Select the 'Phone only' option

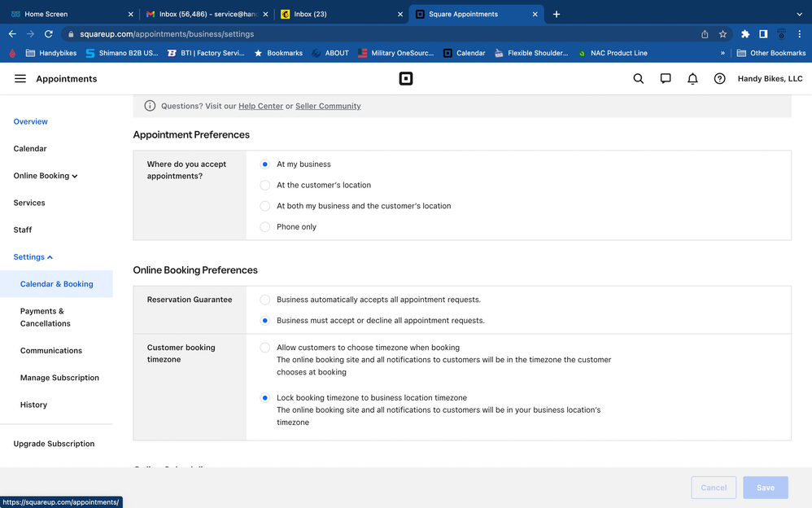pyautogui.click(x=265, y=227)
